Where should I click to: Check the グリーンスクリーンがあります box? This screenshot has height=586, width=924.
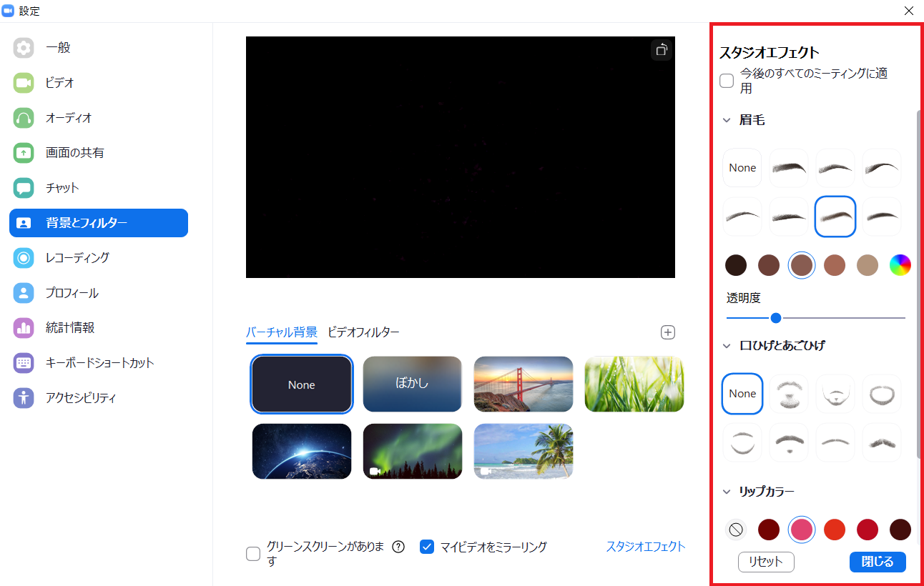click(x=253, y=554)
